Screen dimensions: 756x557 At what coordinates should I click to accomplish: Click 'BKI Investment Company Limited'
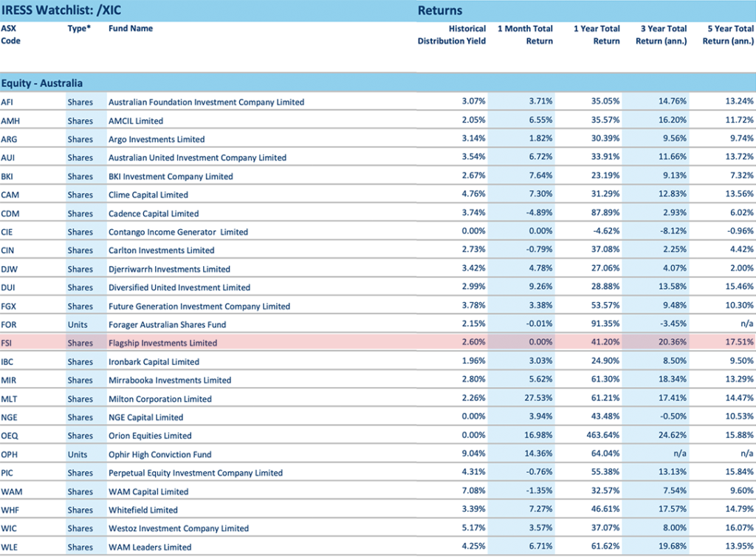tap(171, 177)
